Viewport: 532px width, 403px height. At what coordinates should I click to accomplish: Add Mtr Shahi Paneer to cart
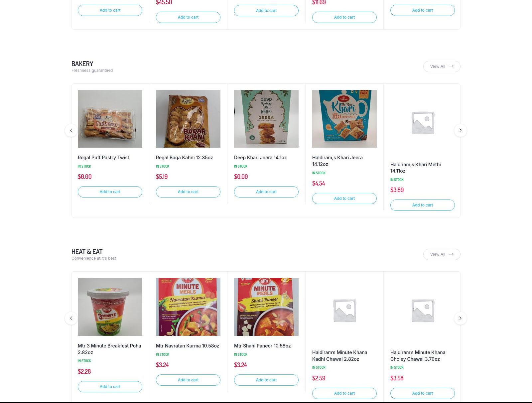(x=266, y=380)
